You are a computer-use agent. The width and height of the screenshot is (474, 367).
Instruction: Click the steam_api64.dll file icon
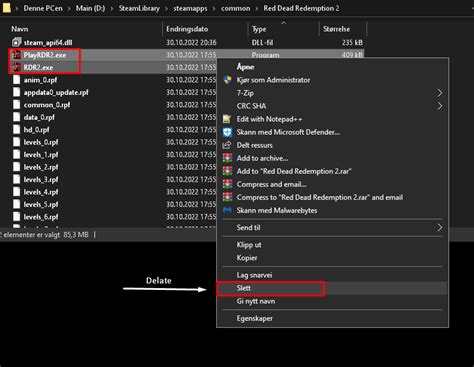tap(16, 42)
